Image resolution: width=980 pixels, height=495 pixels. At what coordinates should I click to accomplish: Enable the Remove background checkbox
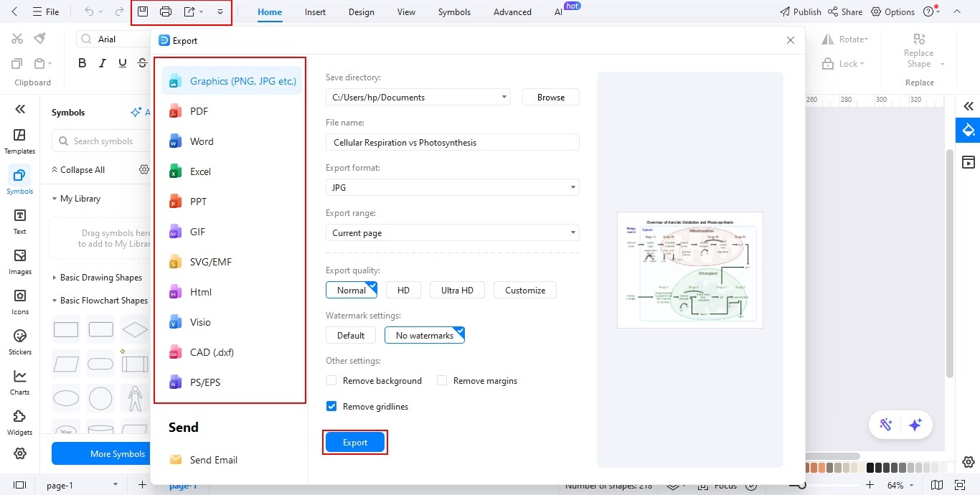[x=331, y=380]
